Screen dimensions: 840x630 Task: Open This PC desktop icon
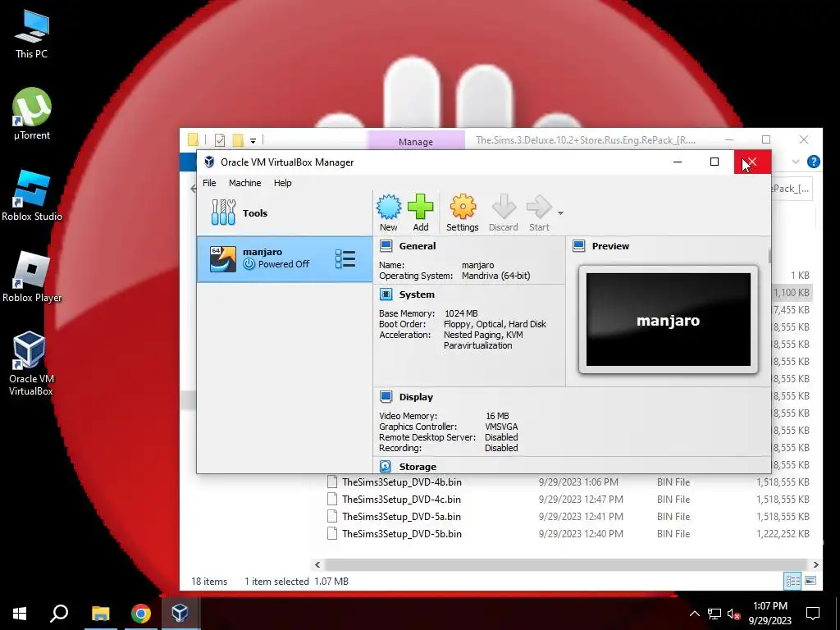[x=31, y=34]
